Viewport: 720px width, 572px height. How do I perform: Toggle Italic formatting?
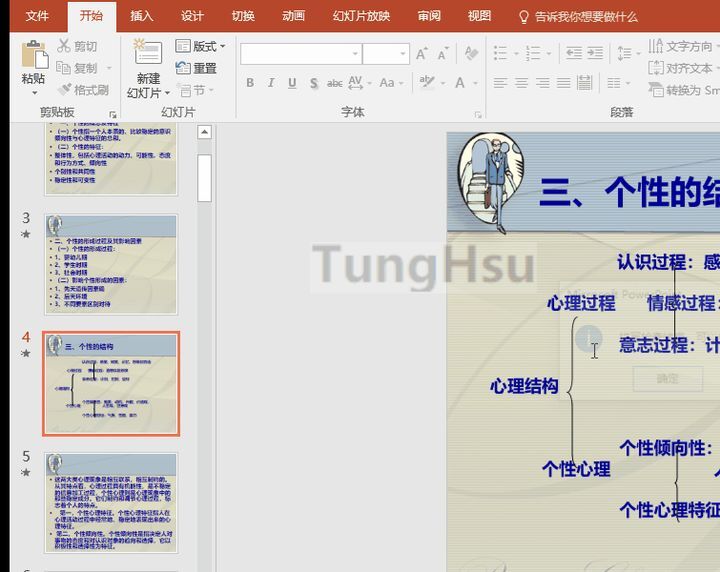[271, 83]
